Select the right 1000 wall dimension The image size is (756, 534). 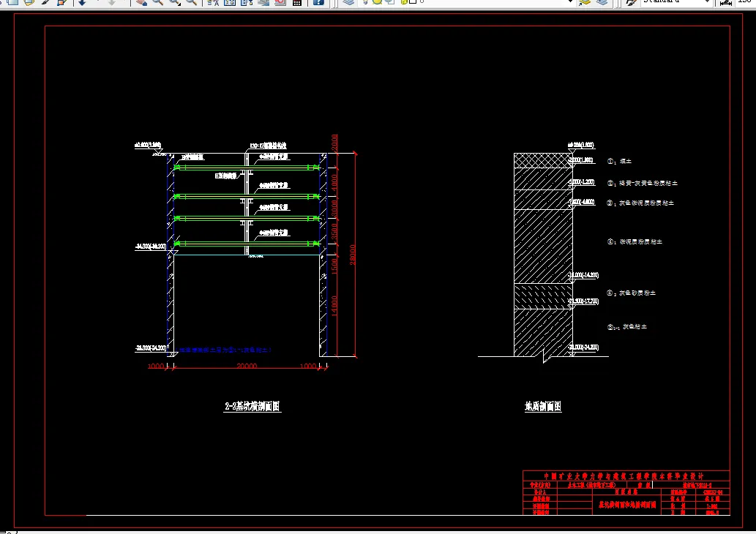tap(308, 366)
